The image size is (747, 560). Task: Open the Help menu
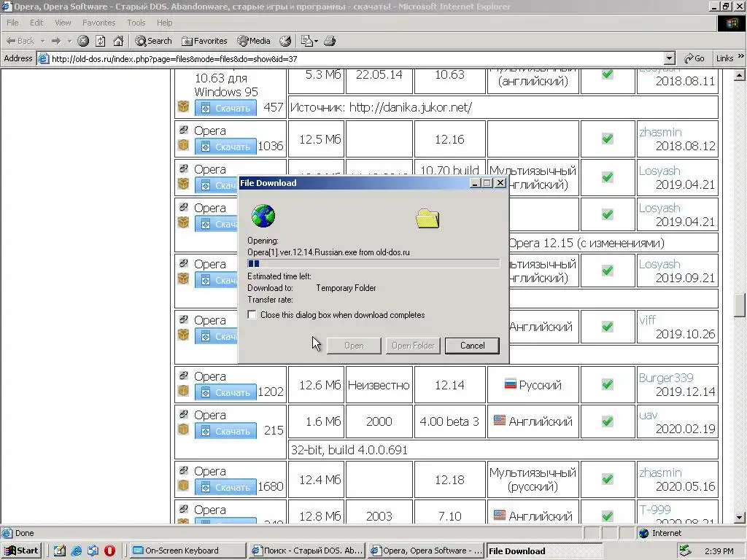[x=164, y=23]
